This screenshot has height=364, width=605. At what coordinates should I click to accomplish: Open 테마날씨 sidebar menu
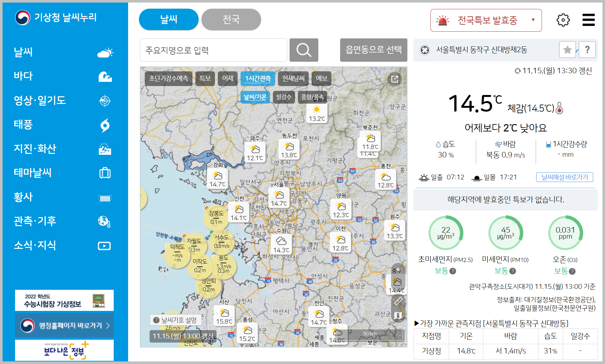[64, 173]
